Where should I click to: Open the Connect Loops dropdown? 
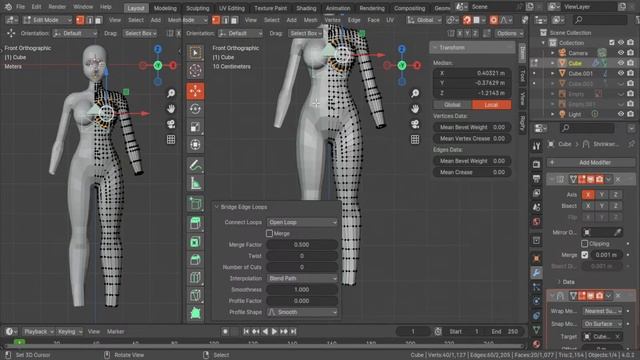302,222
